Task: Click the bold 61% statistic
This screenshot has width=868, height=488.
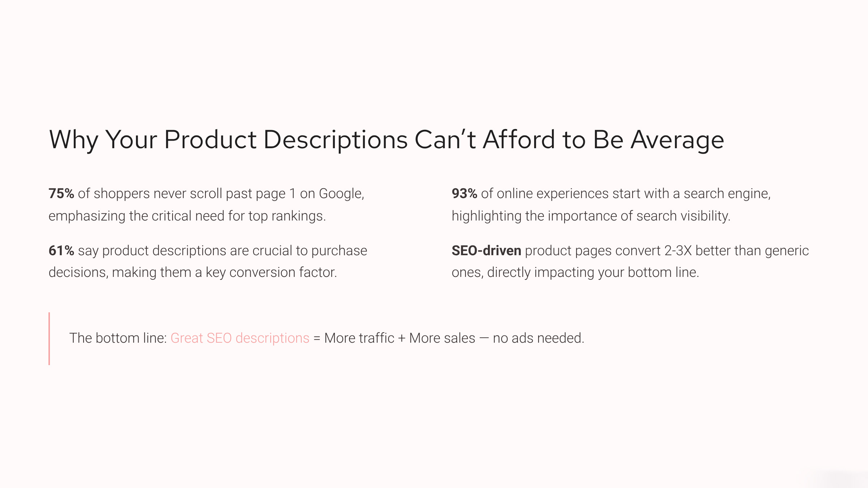Action: (x=61, y=251)
